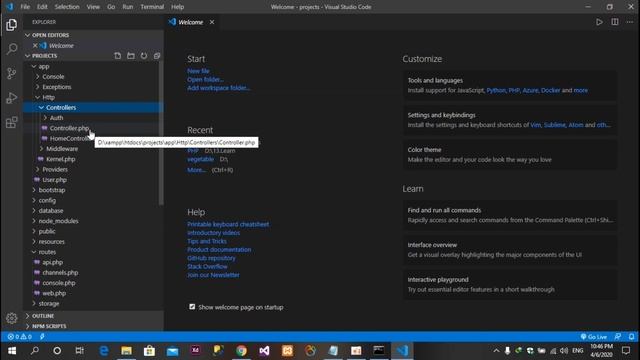Open web.php in routes folder
640x360 pixels.
point(54,293)
